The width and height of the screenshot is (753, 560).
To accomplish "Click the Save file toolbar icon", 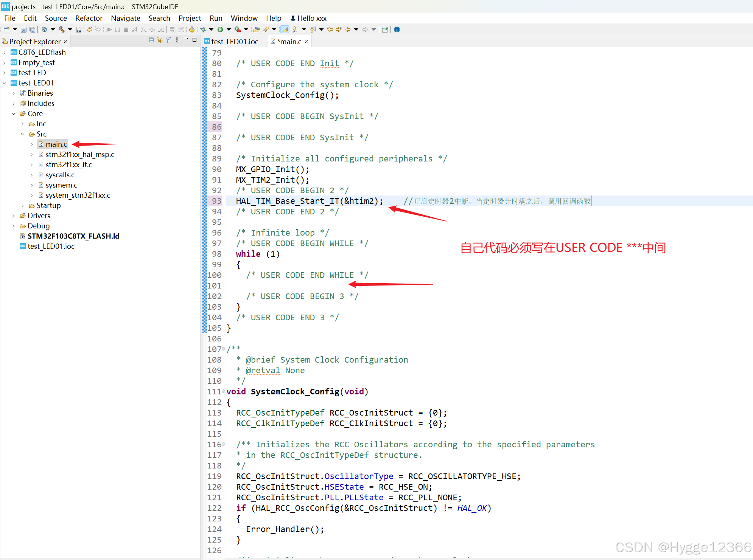I will pyautogui.click(x=23, y=29).
